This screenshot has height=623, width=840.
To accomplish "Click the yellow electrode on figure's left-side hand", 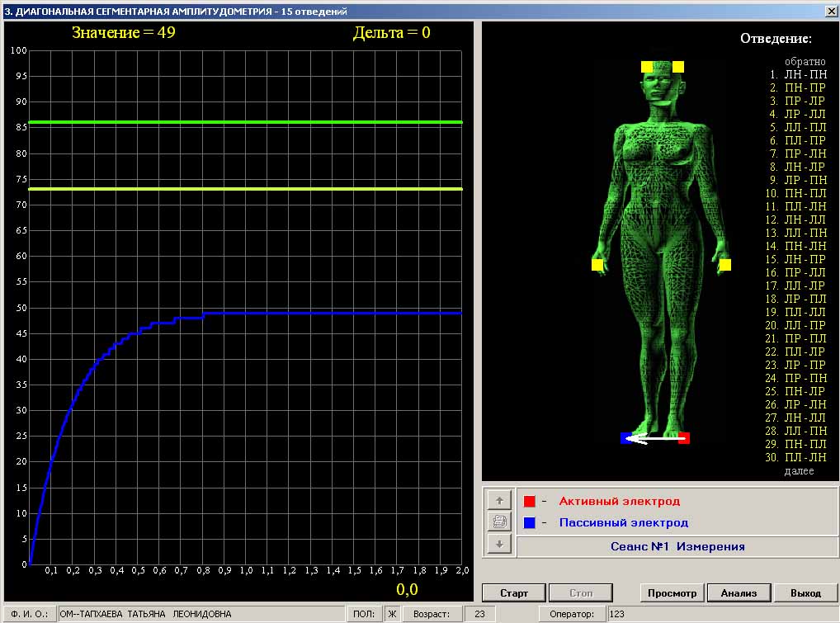I will tap(597, 265).
